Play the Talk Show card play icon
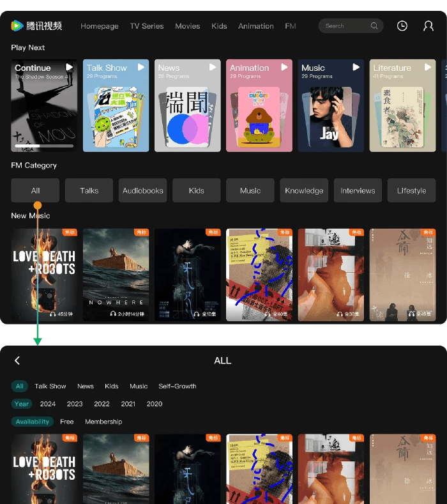 tap(140, 67)
